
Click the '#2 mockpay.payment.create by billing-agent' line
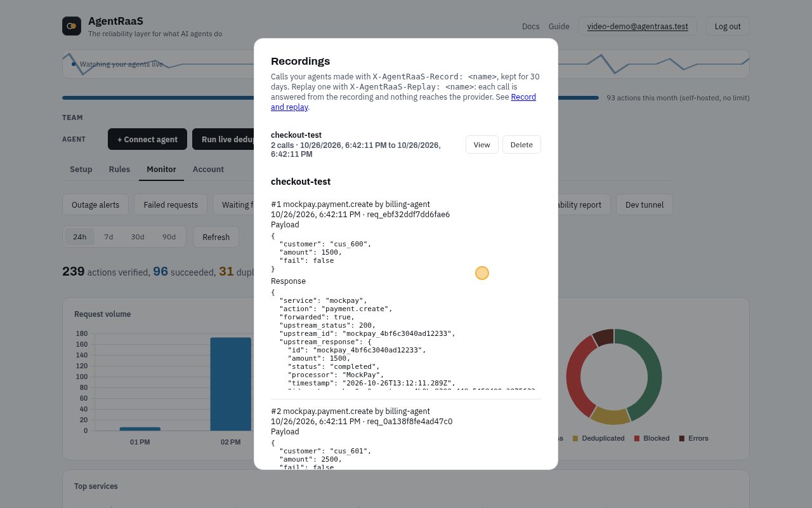click(350, 411)
